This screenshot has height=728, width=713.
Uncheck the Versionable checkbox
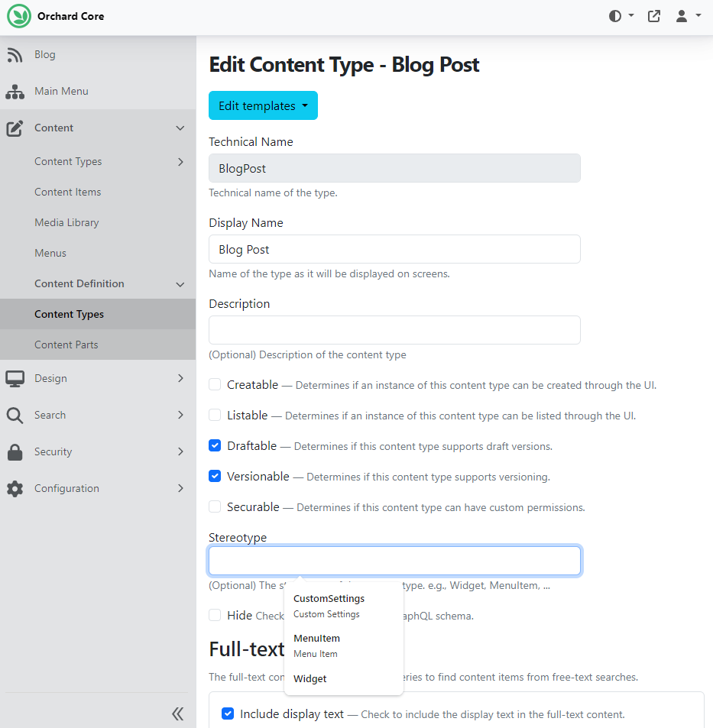tap(215, 477)
